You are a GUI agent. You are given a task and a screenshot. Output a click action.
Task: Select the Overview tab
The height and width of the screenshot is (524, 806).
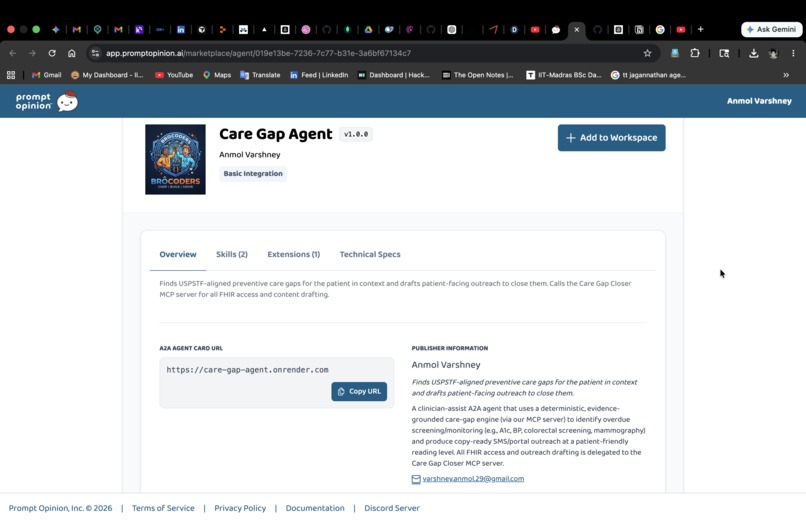(x=178, y=255)
